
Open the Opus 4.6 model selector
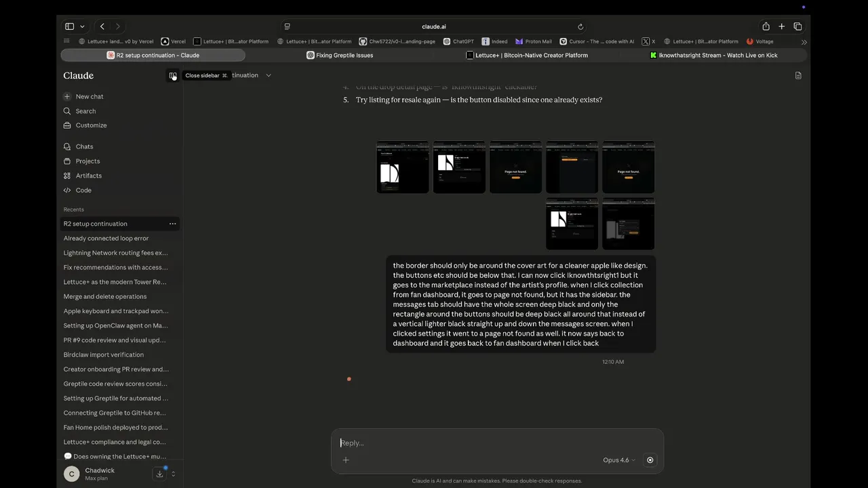(619, 460)
